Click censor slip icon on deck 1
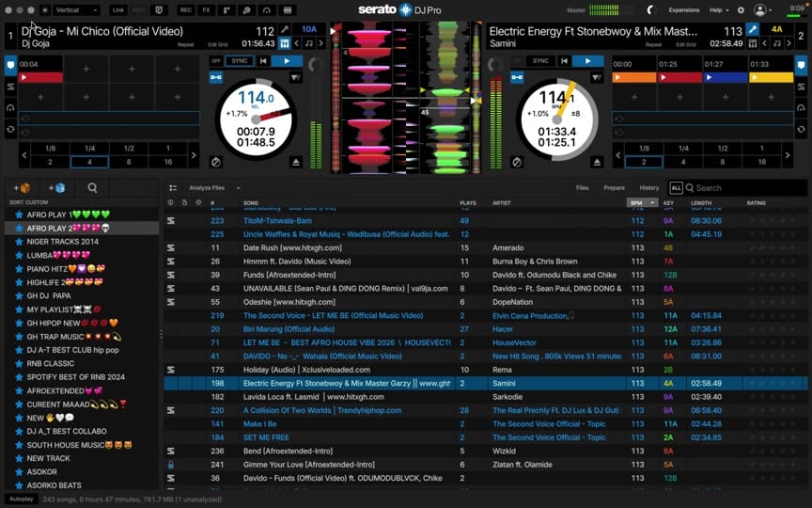 click(x=216, y=162)
